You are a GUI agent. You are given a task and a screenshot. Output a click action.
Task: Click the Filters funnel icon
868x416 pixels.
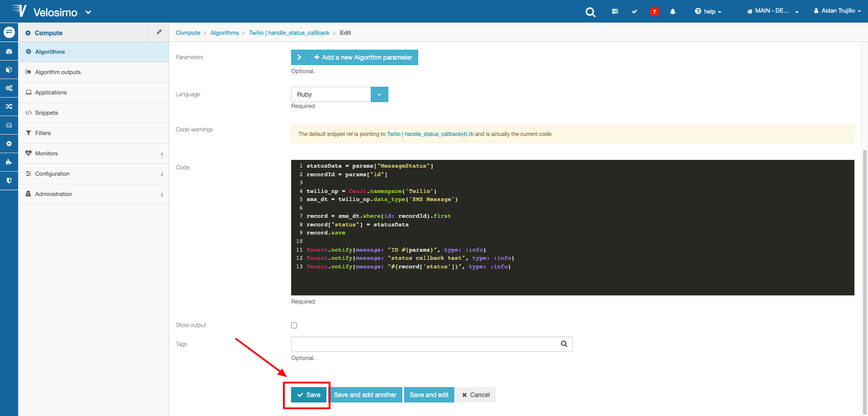pyautogui.click(x=28, y=133)
